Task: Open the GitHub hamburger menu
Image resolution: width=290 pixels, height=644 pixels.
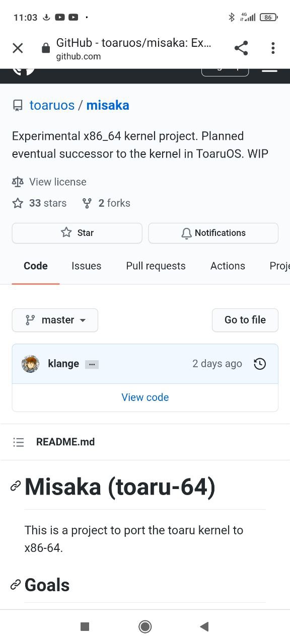Action: tap(270, 70)
